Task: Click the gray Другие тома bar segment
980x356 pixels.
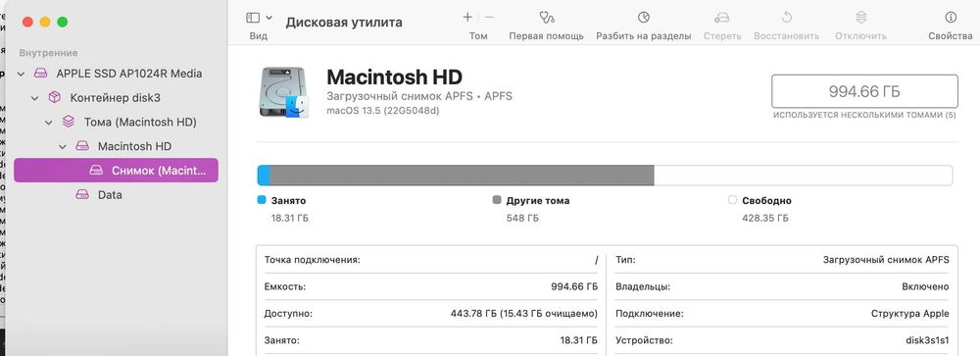Action: pos(462,176)
